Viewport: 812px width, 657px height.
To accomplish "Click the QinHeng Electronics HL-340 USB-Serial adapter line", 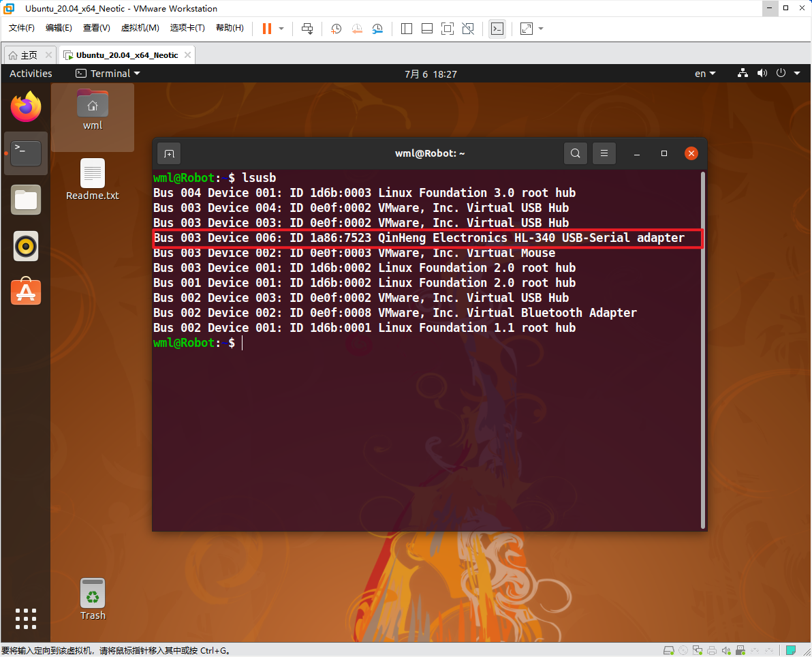I will tap(419, 238).
